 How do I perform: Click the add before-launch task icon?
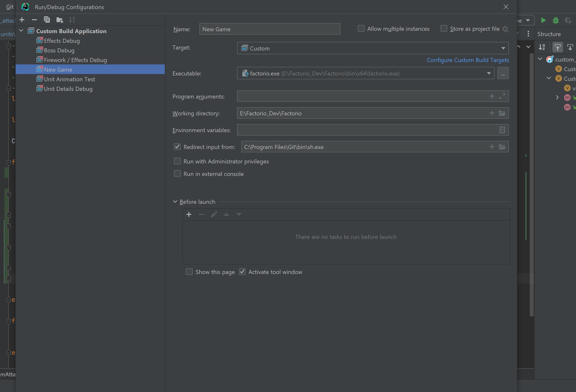pyautogui.click(x=189, y=214)
